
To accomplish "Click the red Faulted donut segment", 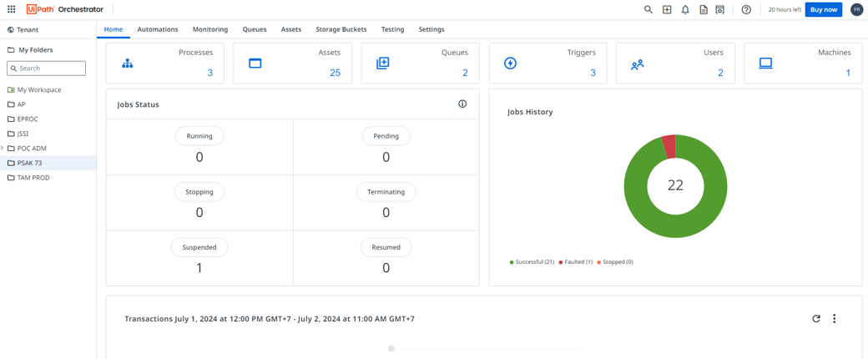I will point(669,147).
